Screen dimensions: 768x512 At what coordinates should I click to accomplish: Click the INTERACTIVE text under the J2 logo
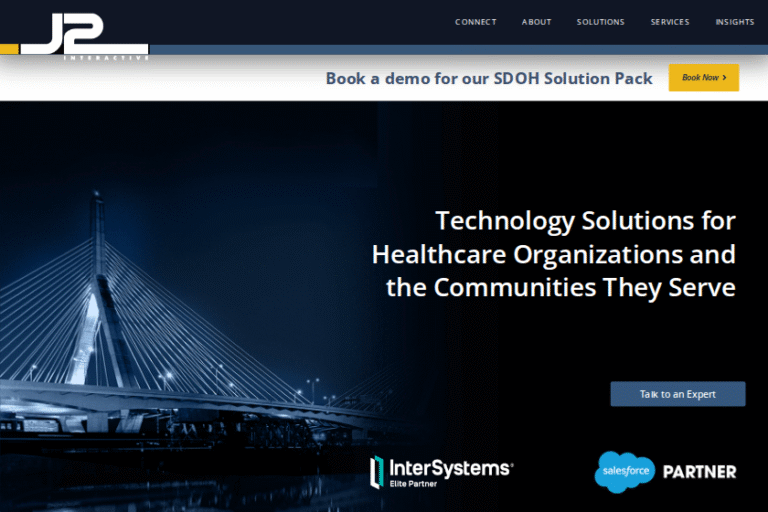point(106,58)
